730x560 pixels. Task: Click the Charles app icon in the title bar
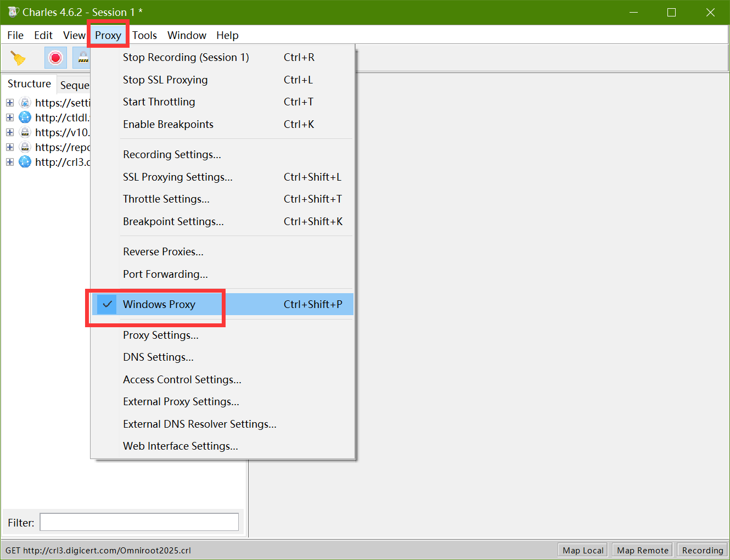(x=13, y=12)
